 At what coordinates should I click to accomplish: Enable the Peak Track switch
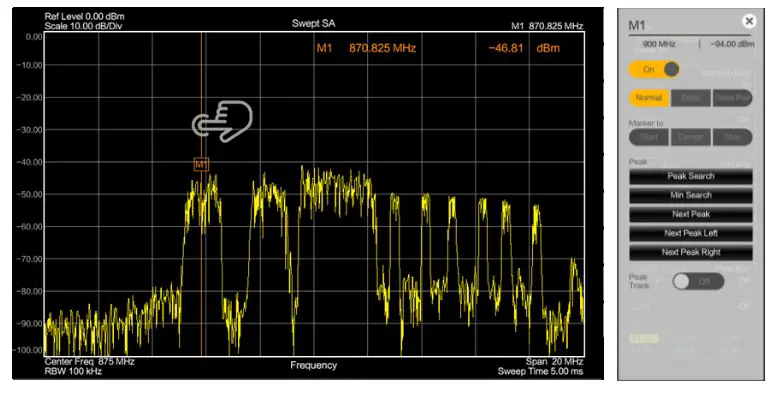click(x=698, y=282)
